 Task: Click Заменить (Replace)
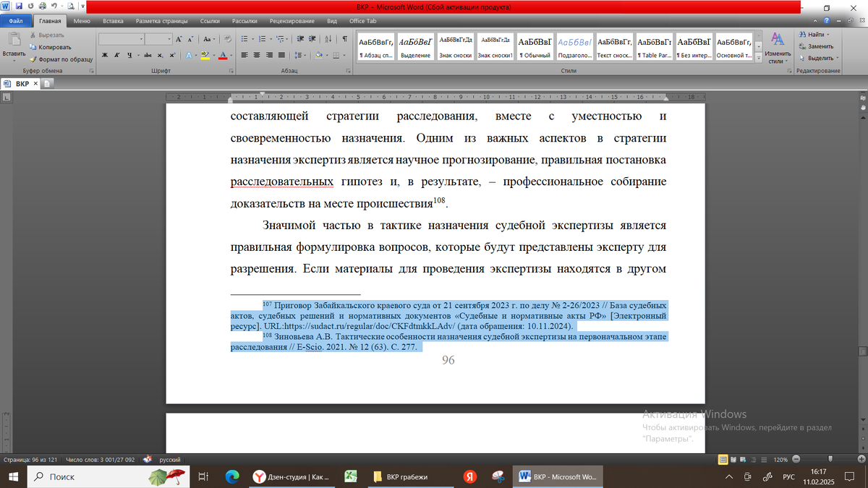816,46
